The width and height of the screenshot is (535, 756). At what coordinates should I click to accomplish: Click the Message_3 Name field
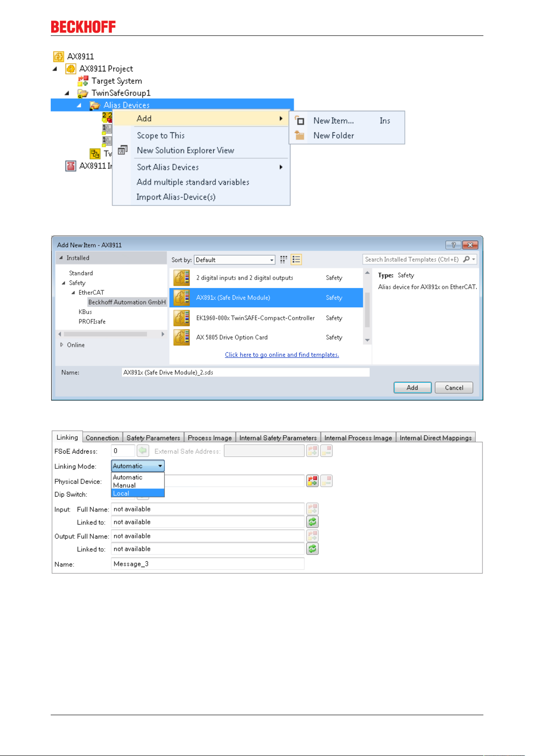[207, 564]
